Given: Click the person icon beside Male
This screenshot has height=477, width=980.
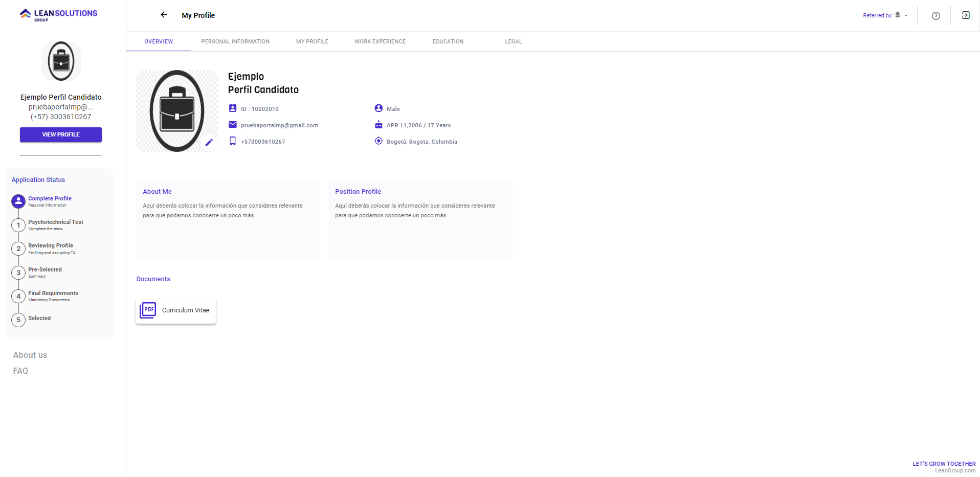Looking at the screenshot, I should coord(378,108).
